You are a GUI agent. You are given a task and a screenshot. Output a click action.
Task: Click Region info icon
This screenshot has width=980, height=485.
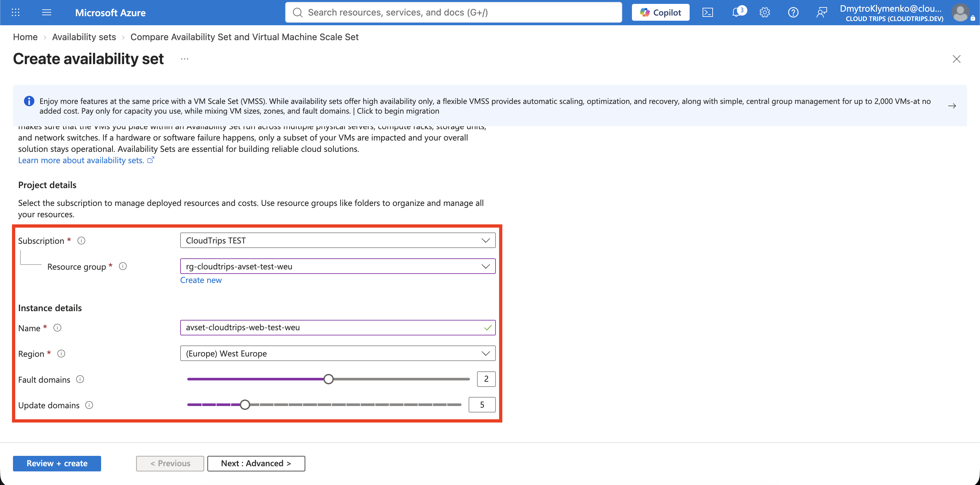(61, 354)
